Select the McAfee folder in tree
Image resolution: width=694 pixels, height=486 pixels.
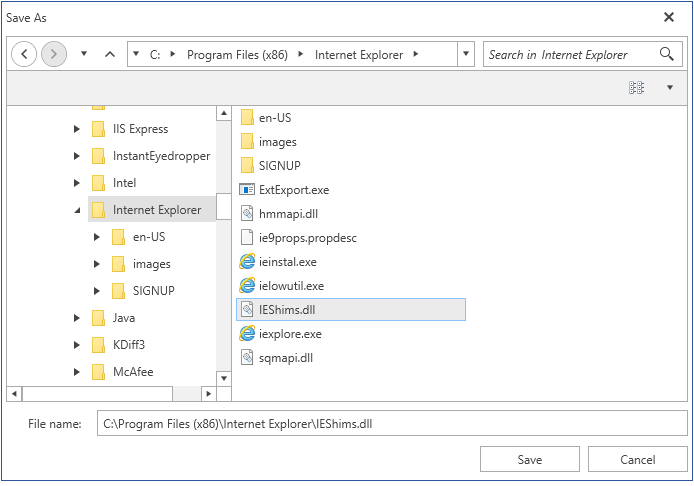[x=133, y=372]
